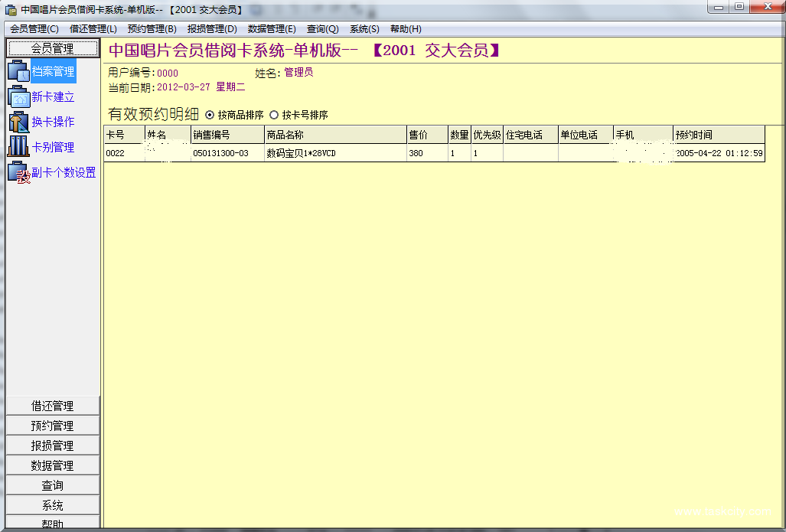Click the application icon in title bar
The width and height of the screenshot is (786, 532).
coord(11,10)
